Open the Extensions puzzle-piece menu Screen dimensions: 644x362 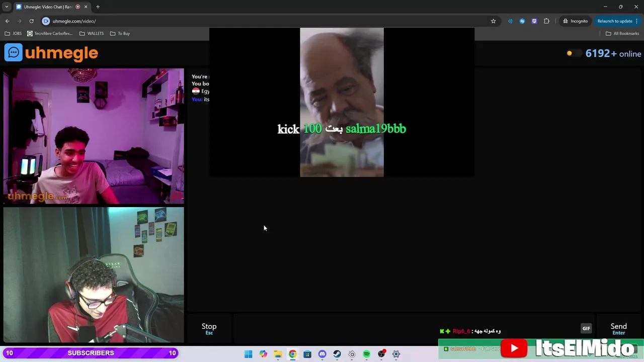(546, 21)
